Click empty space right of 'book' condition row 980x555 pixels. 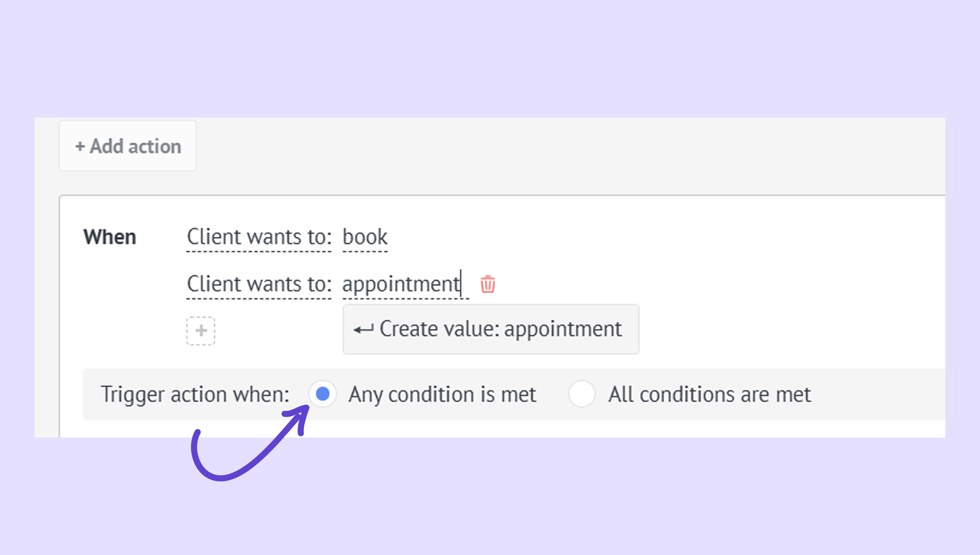click(x=648, y=237)
